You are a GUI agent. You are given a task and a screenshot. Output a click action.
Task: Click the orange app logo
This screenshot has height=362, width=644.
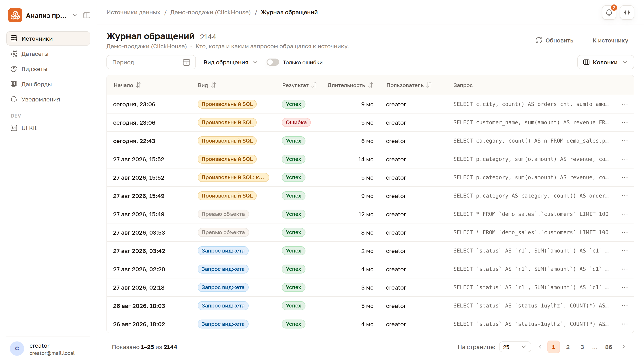pyautogui.click(x=15, y=15)
